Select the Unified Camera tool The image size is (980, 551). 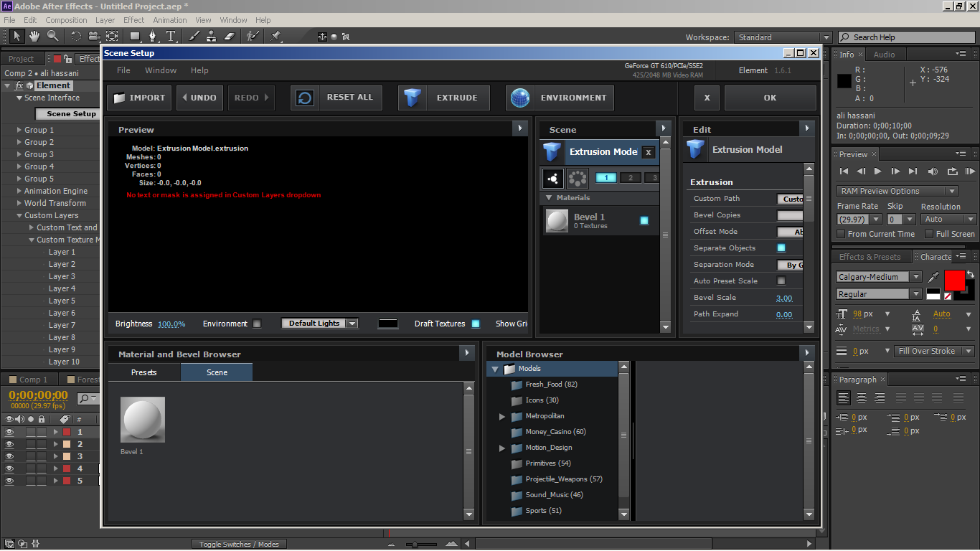click(x=94, y=36)
